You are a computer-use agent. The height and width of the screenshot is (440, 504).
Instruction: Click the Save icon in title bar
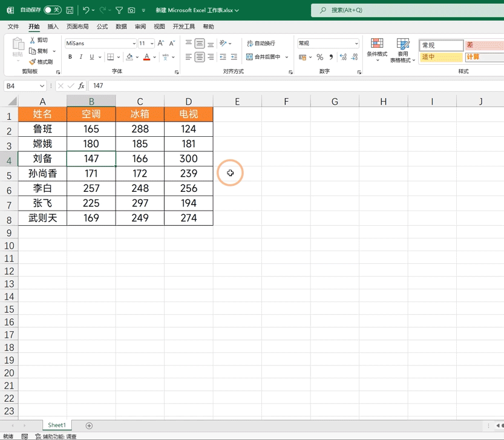click(x=70, y=10)
